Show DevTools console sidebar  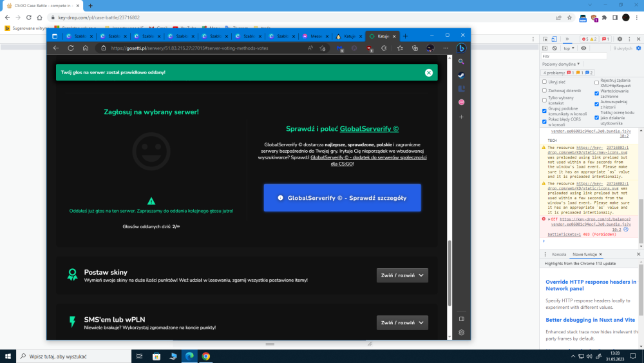[x=545, y=48]
